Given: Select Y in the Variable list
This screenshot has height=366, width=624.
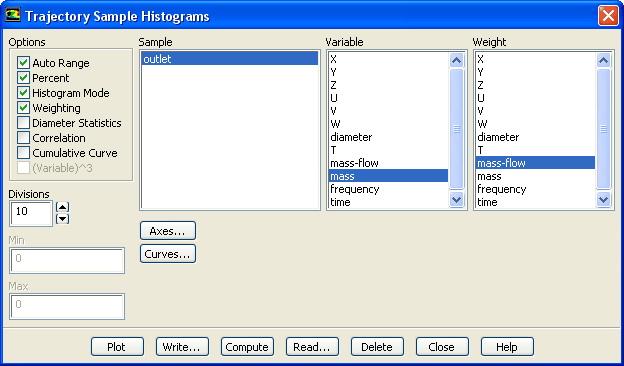Looking at the screenshot, I should coord(388,72).
